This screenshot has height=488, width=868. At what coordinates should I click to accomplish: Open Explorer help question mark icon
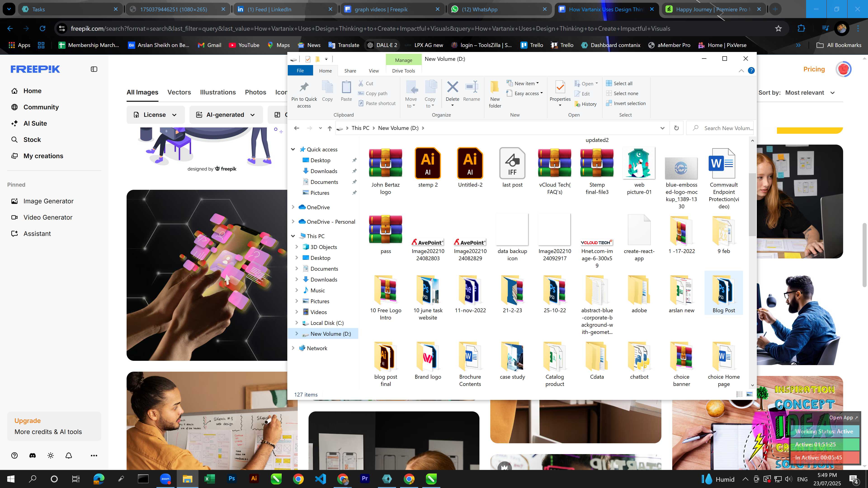click(x=751, y=71)
